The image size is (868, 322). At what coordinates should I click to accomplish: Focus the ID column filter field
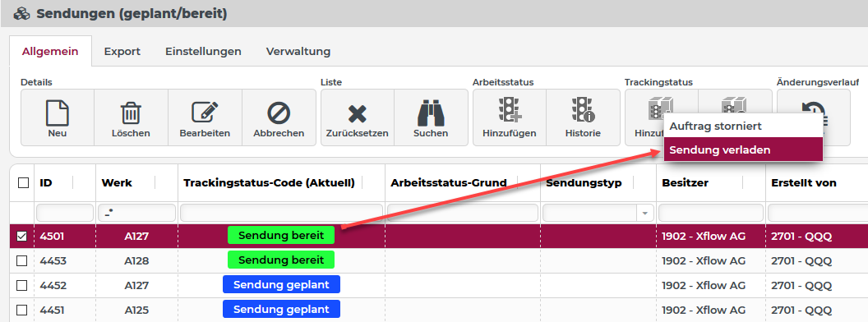pyautogui.click(x=65, y=213)
